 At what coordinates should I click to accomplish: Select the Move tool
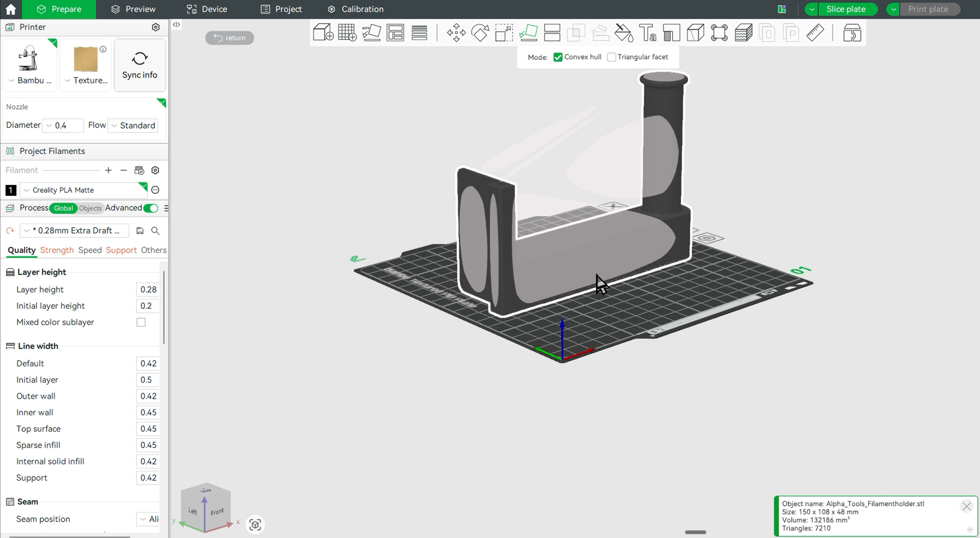(456, 32)
